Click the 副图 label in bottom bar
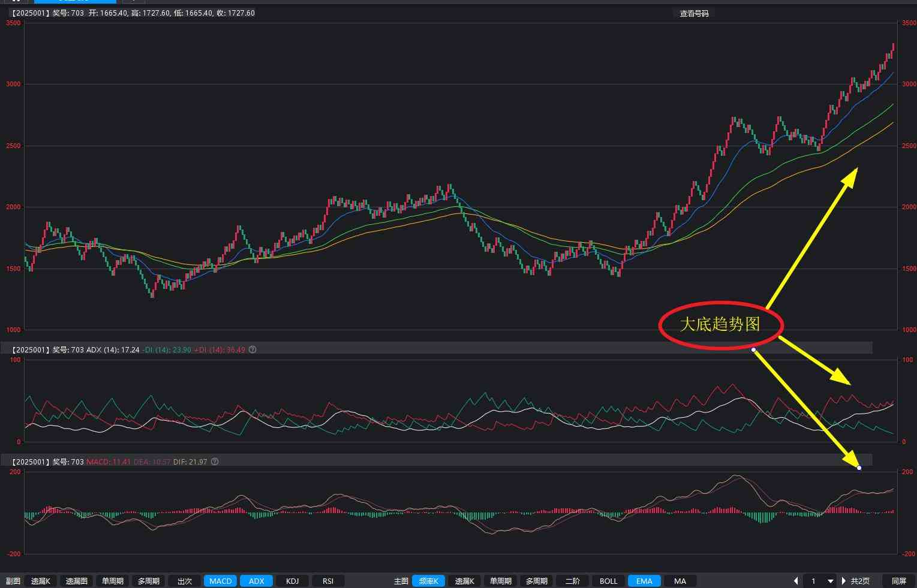 [x=13, y=581]
